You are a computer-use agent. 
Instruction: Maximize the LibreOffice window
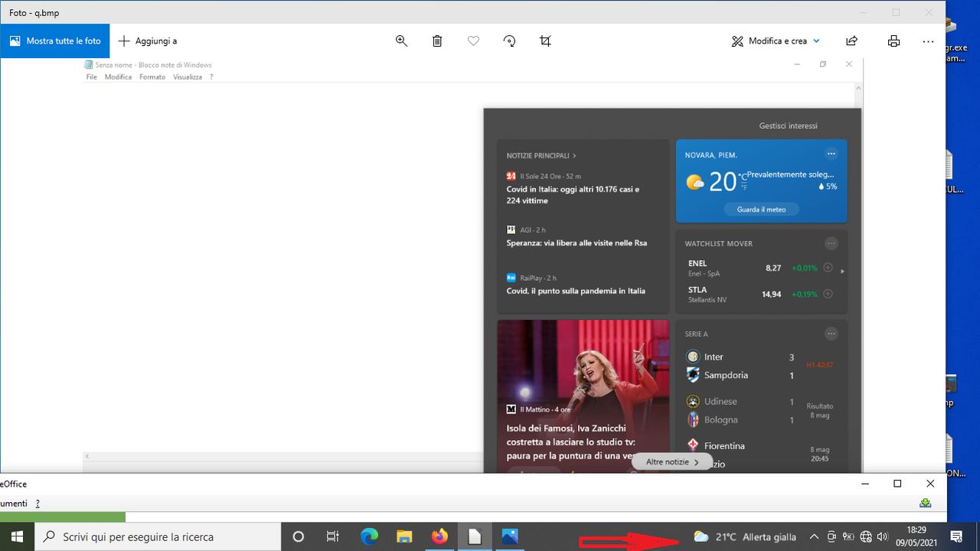(x=897, y=484)
